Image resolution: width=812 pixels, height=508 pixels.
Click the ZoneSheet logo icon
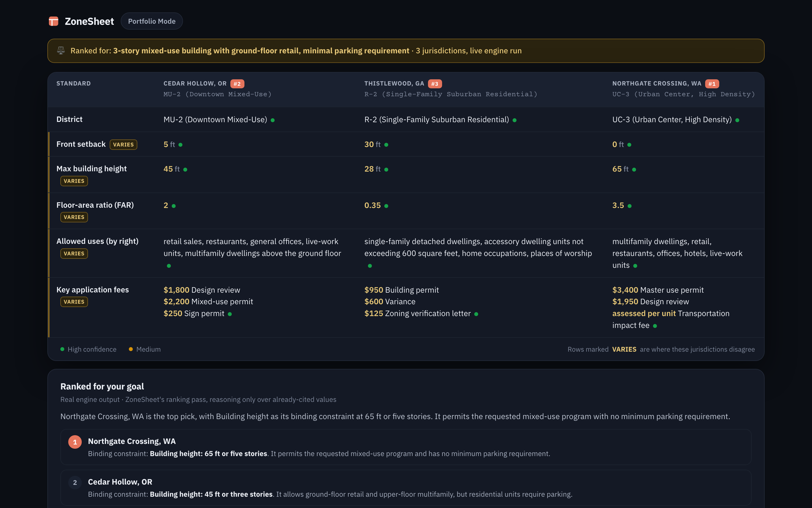point(54,21)
